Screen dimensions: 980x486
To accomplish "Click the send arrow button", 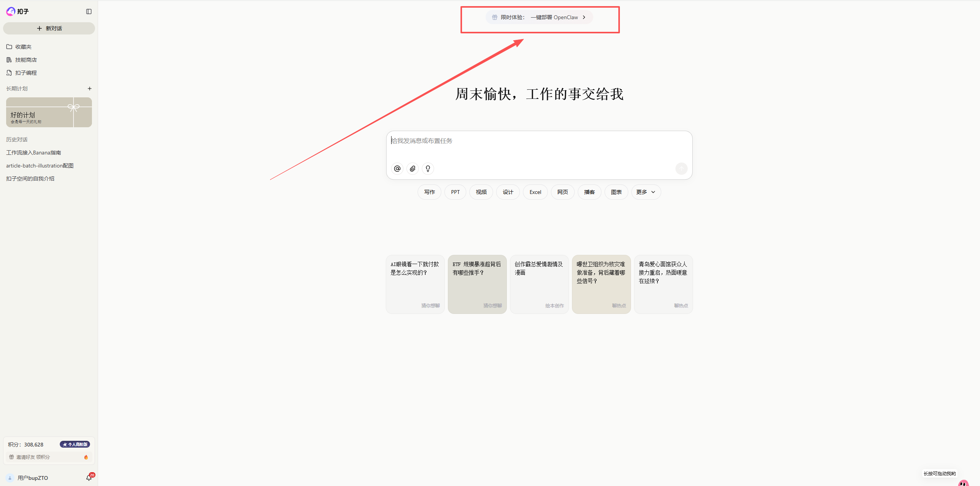I will (681, 169).
